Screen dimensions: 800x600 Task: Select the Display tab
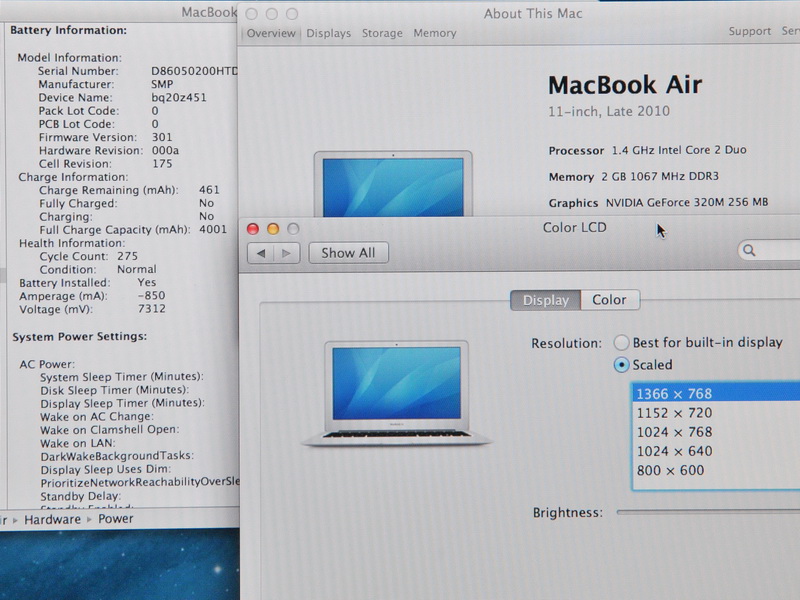click(545, 300)
